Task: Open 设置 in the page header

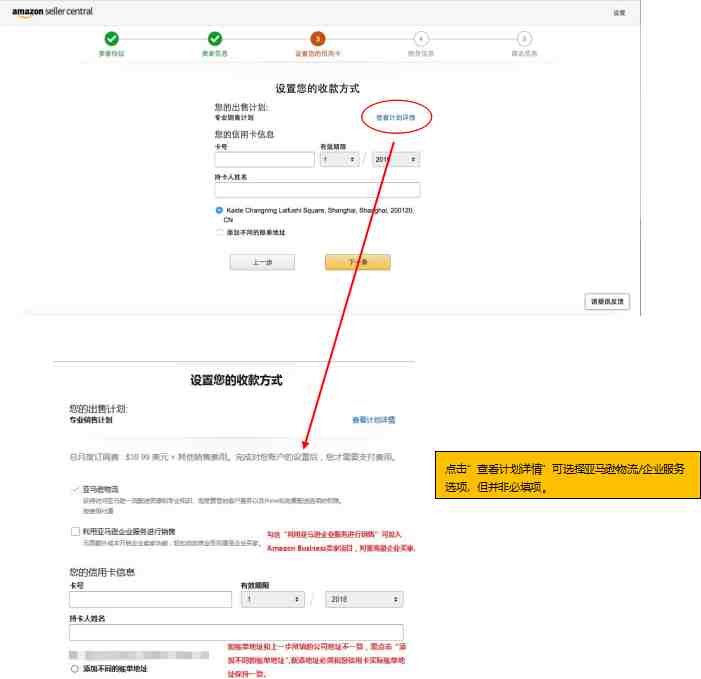Action: coord(619,13)
